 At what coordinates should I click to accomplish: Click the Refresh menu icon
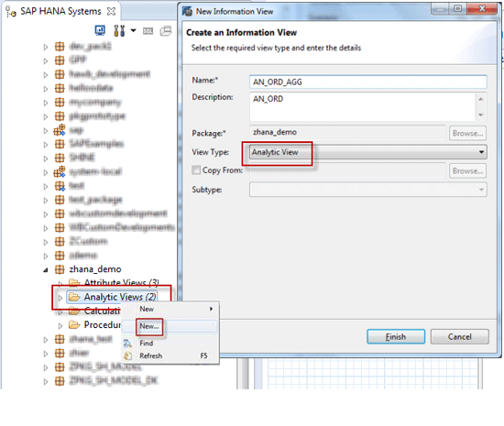(128, 356)
